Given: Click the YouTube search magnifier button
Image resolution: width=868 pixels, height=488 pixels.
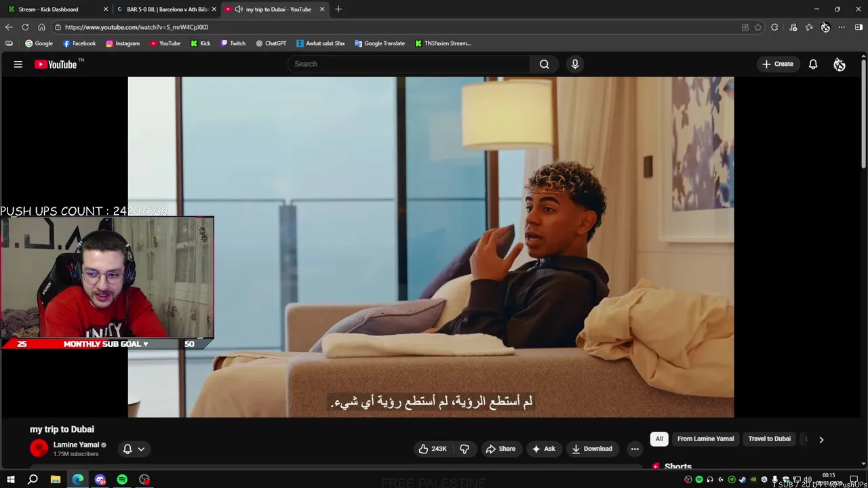Looking at the screenshot, I should coord(544,64).
